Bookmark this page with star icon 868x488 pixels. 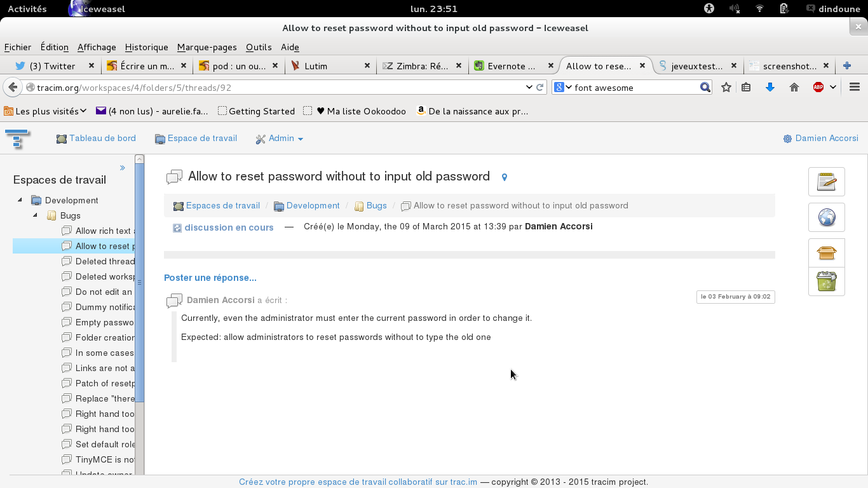[726, 87]
